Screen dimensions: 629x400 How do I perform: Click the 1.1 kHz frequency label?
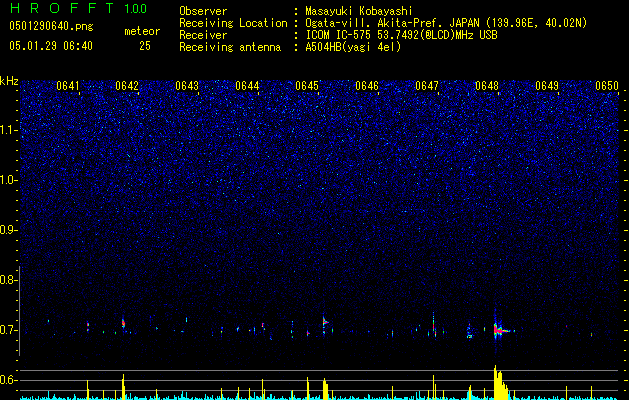[x=8, y=130]
